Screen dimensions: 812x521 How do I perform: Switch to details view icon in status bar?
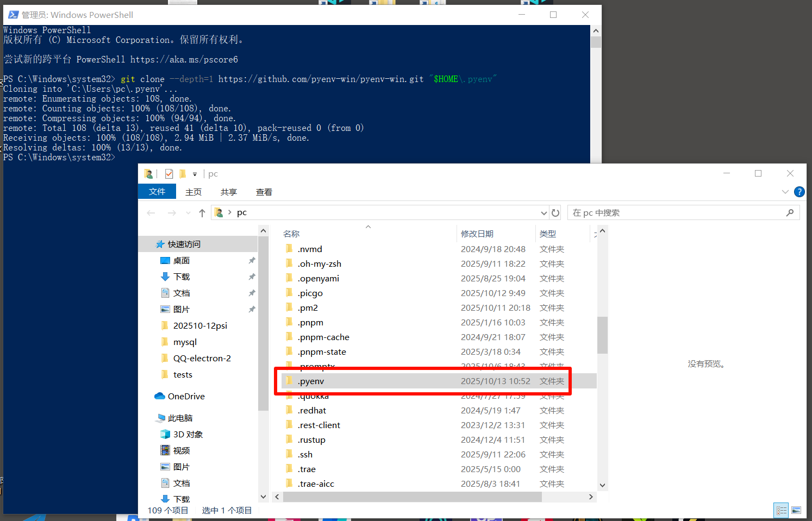782,510
